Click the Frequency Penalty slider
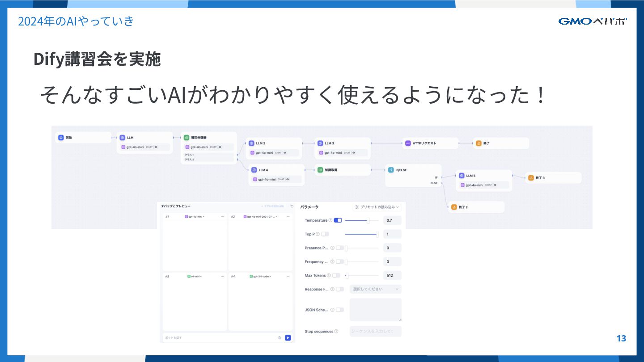 (x=362, y=262)
